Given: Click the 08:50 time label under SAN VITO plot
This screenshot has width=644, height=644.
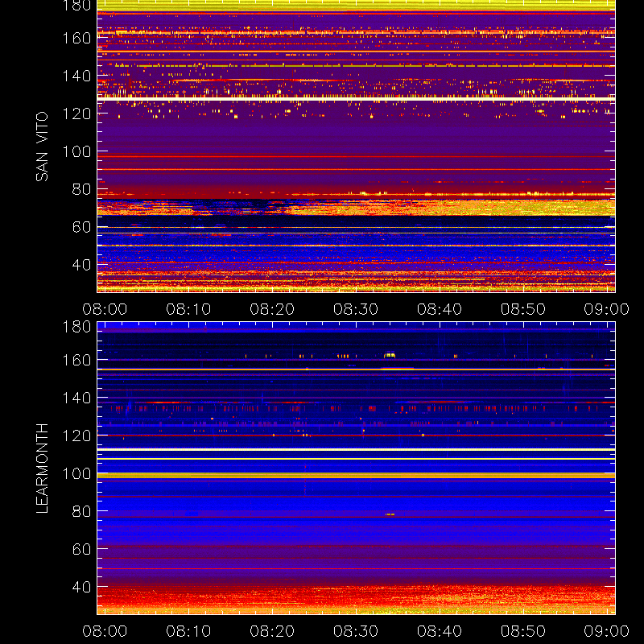Looking at the screenshot, I should (x=522, y=309).
